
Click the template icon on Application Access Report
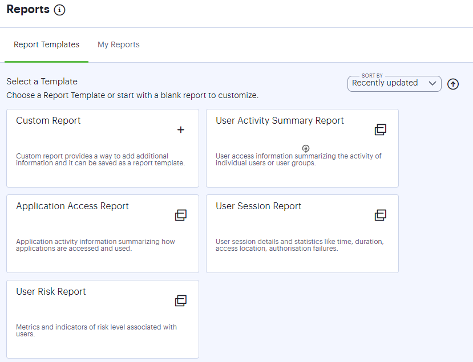181,215
